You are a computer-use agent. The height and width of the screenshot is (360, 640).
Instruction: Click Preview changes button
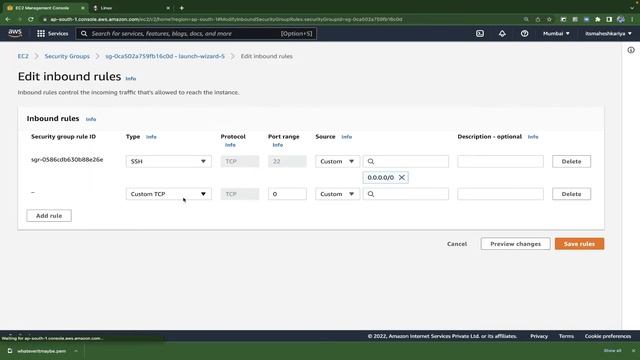point(516,244)
